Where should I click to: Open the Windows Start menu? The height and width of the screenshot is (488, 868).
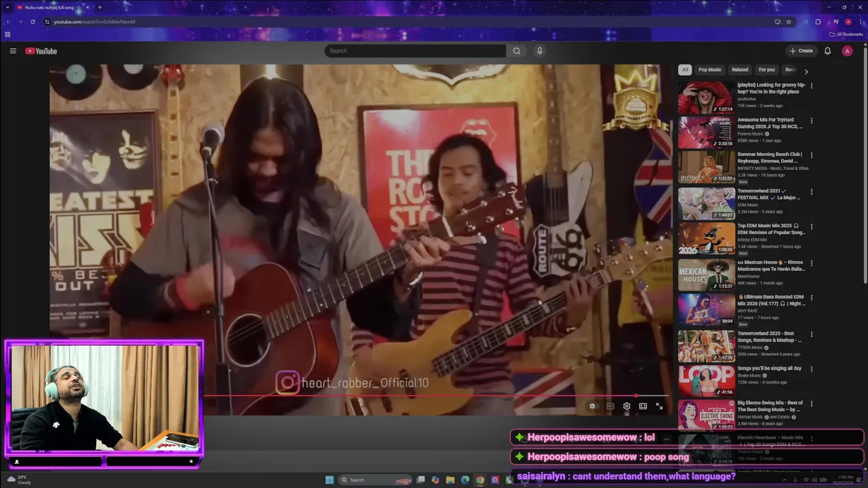click(330, 480)
